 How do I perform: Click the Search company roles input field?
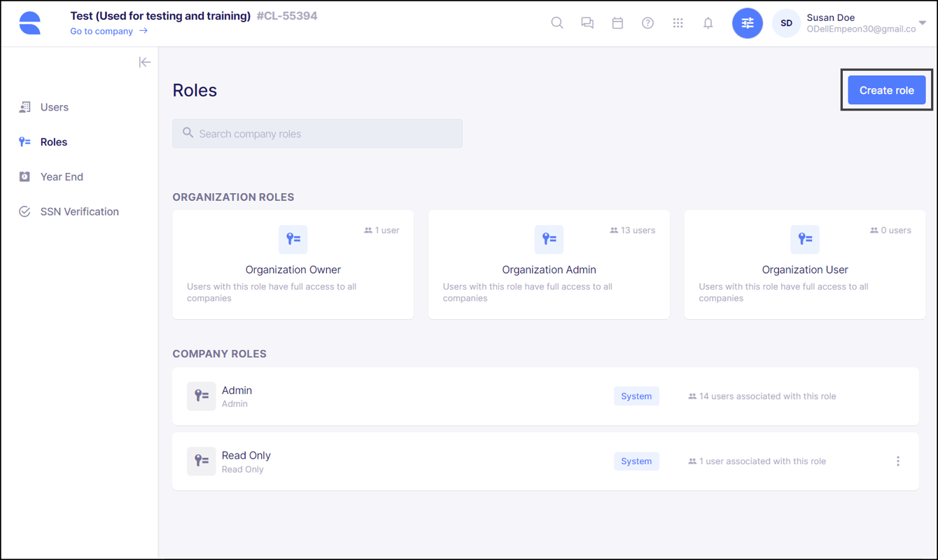point(317,133)
